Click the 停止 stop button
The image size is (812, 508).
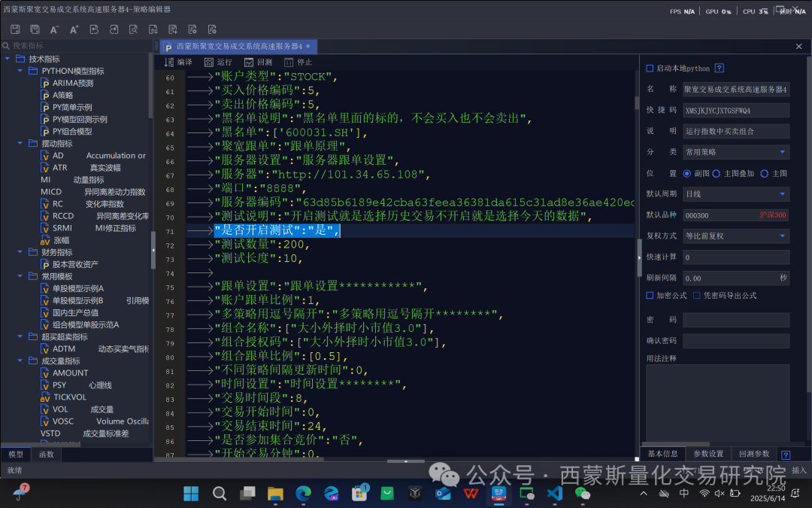point(298,62)
